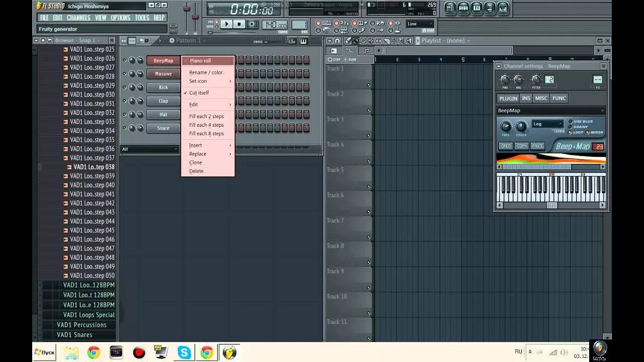Click the COPY button in BeepMap
The height and width of the screenshot is (362, 644).
point(522,146)
